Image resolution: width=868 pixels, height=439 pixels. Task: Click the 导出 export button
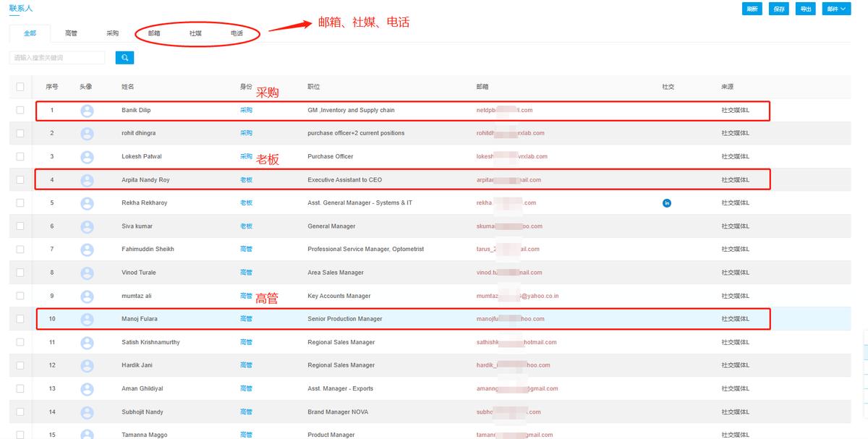[804, 9]
